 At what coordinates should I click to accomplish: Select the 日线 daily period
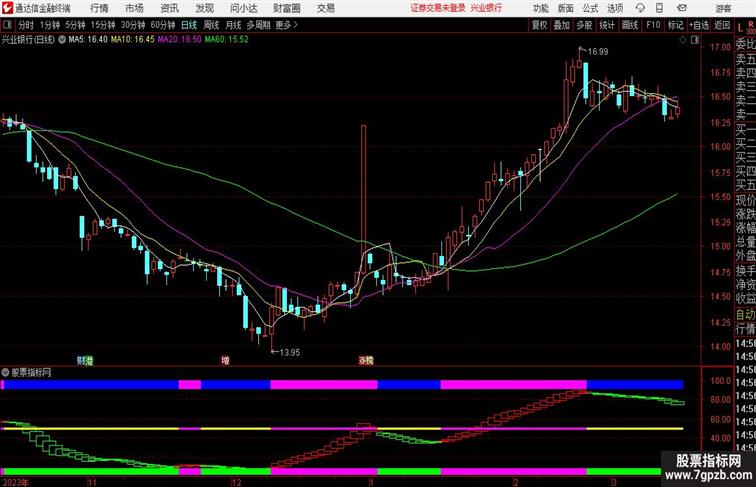[189, 25]
